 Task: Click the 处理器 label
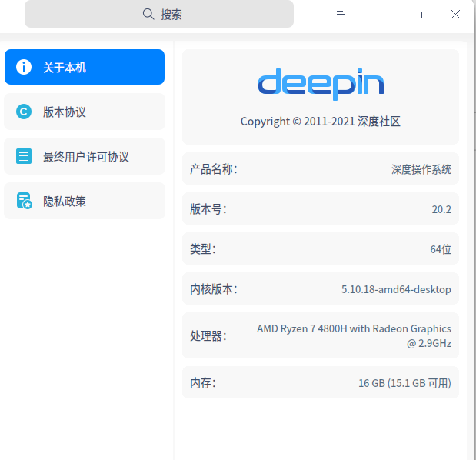click(208, 336)
